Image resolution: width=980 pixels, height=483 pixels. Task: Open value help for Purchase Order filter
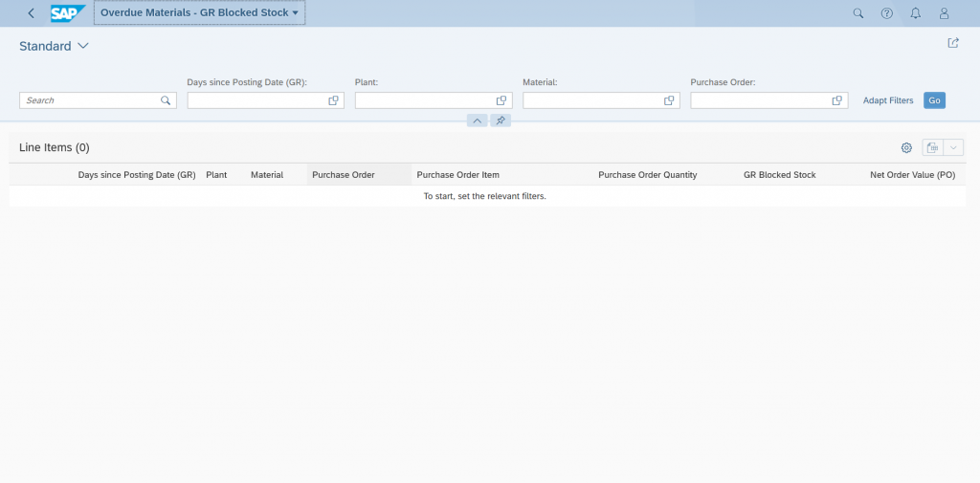pos(836,100)
